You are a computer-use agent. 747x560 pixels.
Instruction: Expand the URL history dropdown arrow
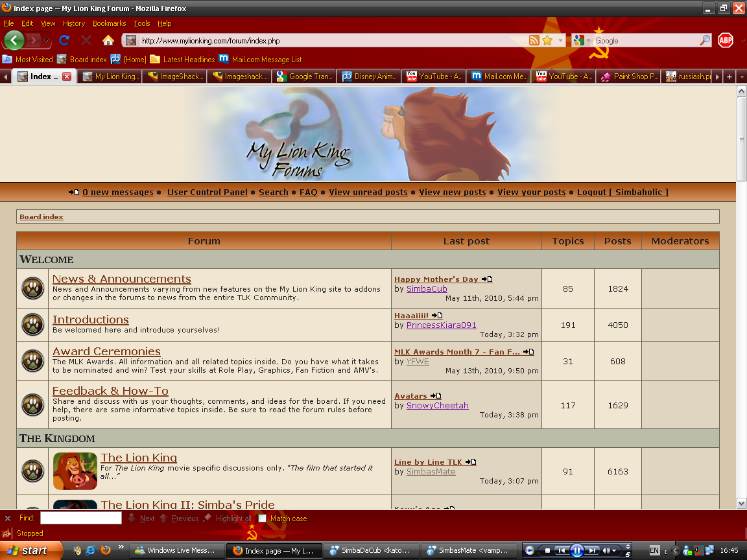pyautogui.click(x=561, y=40)
